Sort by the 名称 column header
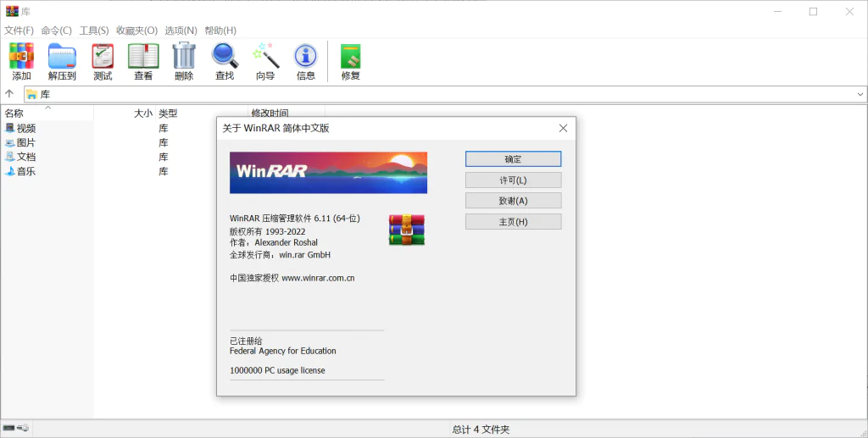The image size is (868, 438). [x=47, y=114]
